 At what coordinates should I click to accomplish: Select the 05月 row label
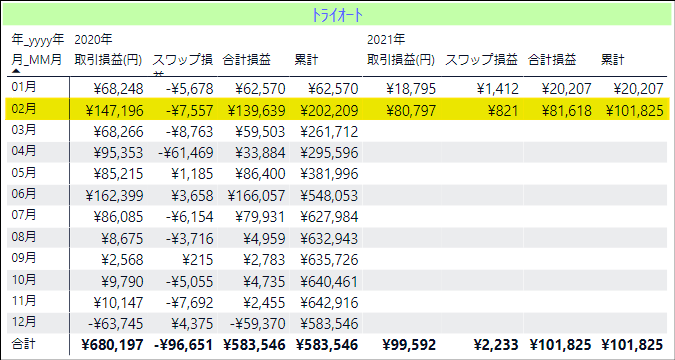click(x=24, y=173)
